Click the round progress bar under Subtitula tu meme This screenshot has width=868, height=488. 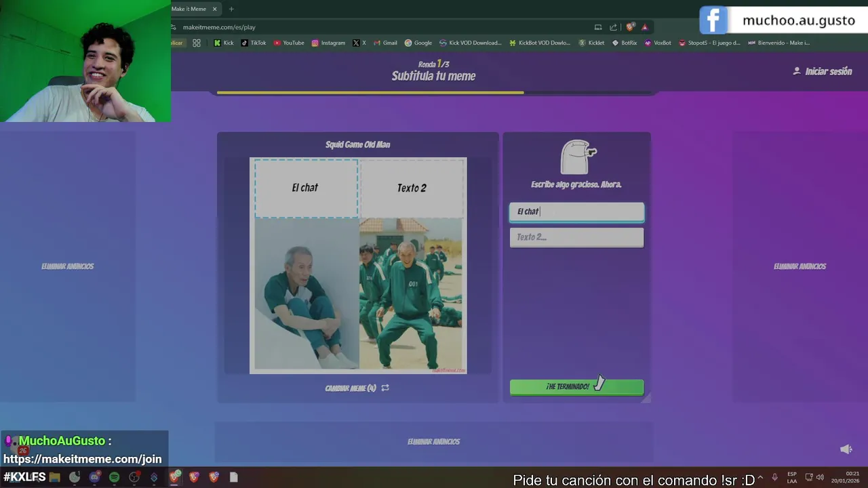[x=434, y=92]
